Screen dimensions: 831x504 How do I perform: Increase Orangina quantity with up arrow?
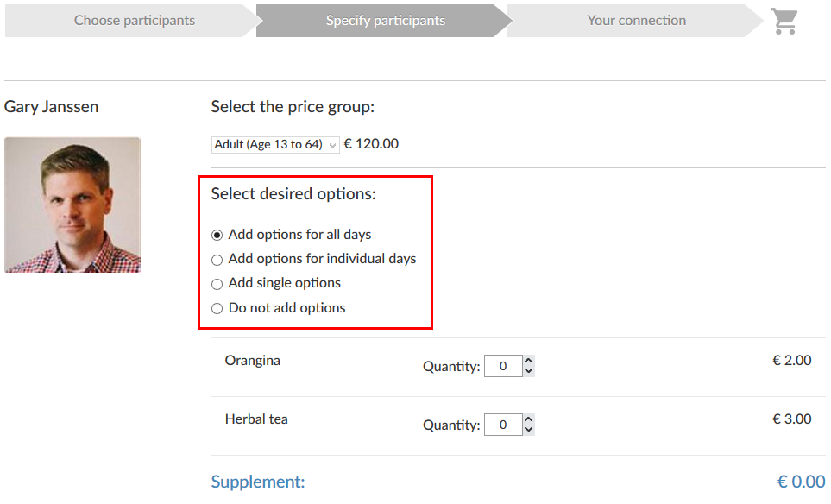[x=529, y=362]
